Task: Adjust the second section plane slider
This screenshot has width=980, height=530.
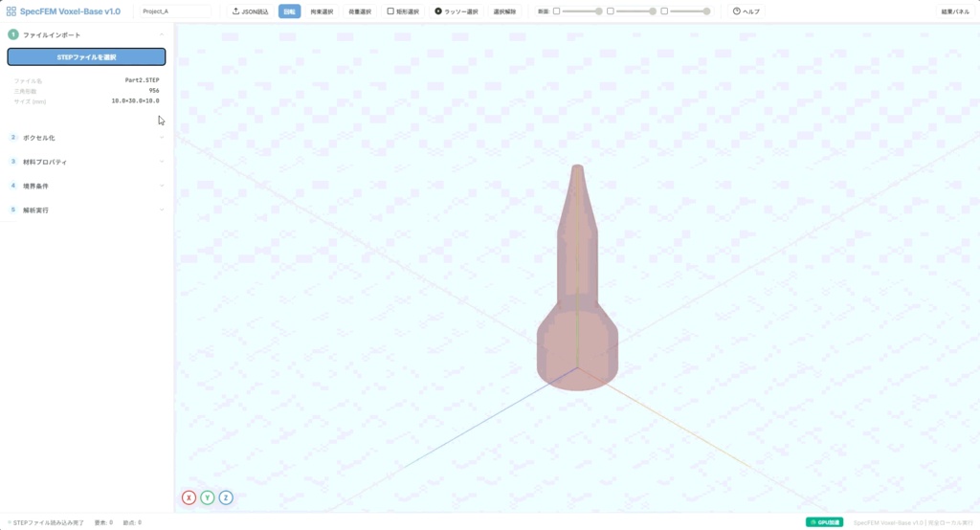Action: [636, 11]
